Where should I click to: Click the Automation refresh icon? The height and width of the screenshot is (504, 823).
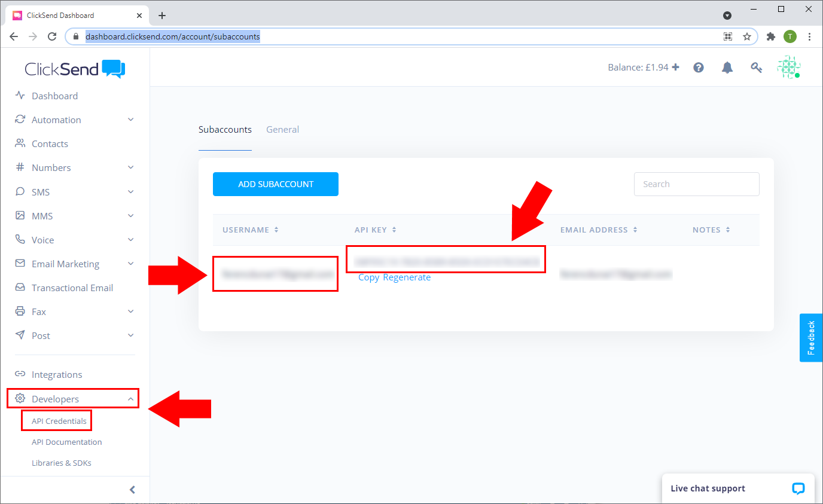click(x=20, y=119)
